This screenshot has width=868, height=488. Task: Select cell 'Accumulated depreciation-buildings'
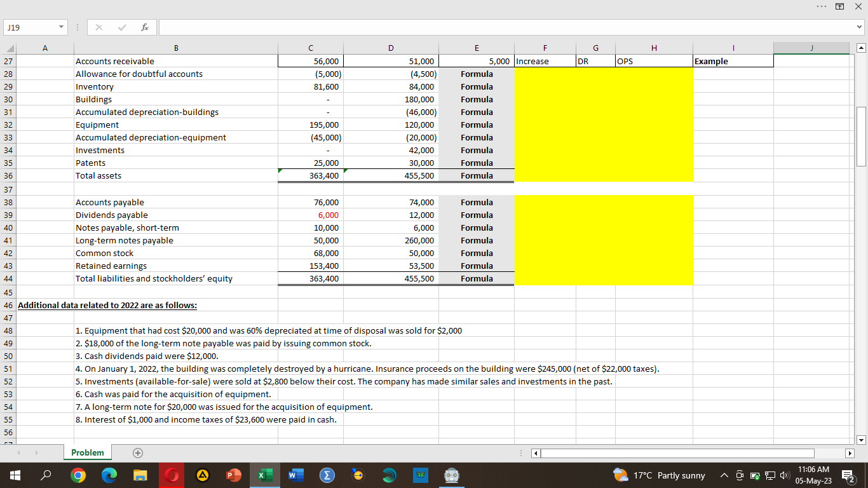176,112
